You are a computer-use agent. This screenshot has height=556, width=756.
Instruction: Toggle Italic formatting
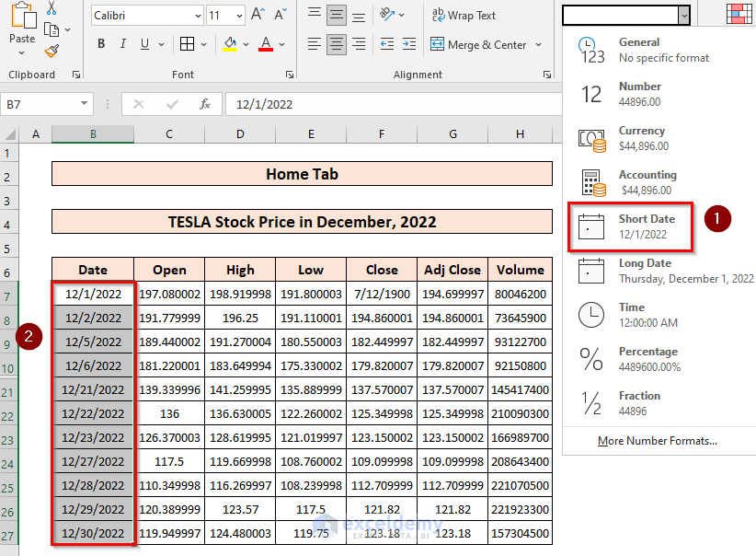pyautogui.click(x=123, y=44)
